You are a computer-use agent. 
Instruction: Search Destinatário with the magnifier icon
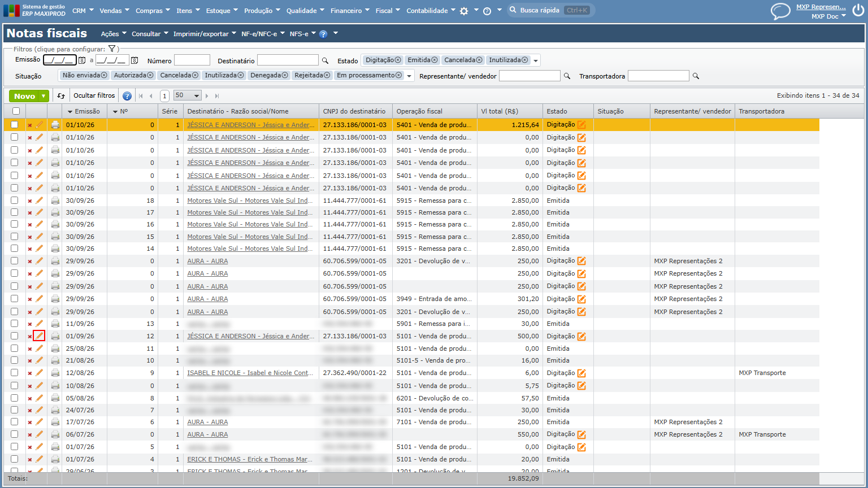click(325, 60)
